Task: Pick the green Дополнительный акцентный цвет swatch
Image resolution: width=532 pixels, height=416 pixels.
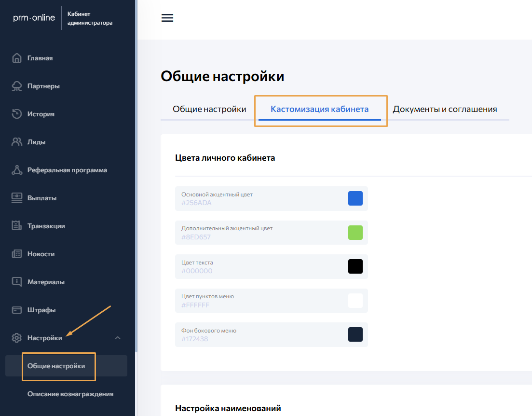Action: pyautogui.click(x=355, y=233)
